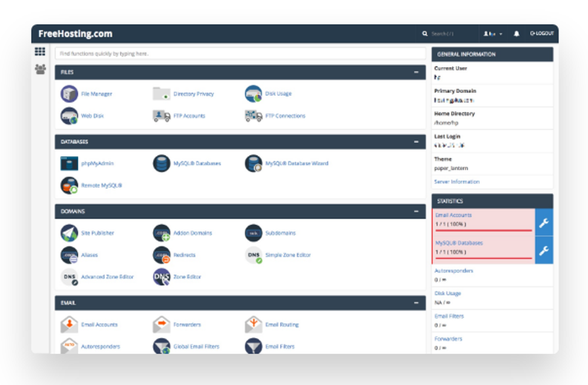Collapse the Domains section

416,211
